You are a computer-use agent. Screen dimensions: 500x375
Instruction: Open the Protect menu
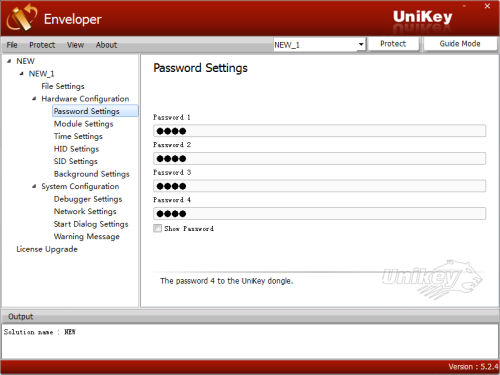pos(42,45)
